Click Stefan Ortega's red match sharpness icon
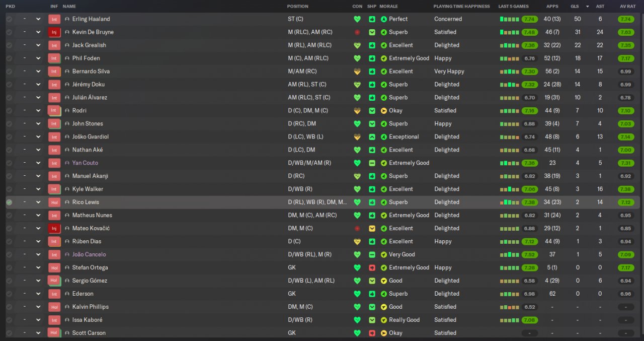The width and height of the screenshot is (644, 341). [372, 268]
